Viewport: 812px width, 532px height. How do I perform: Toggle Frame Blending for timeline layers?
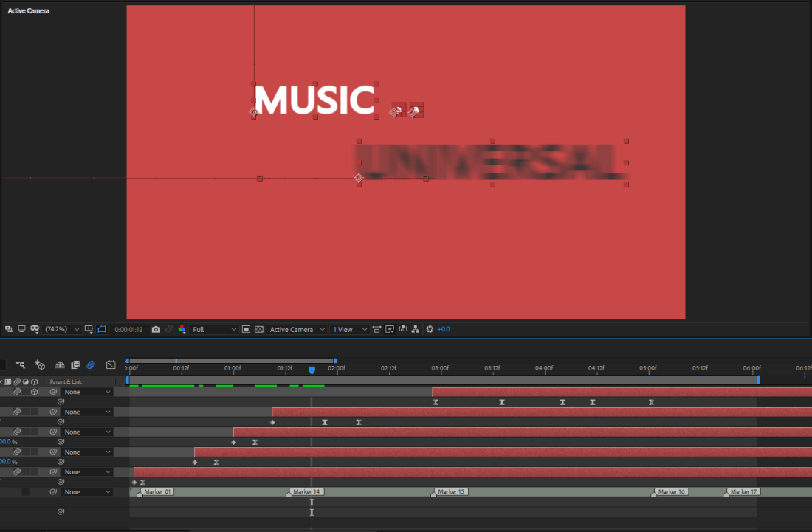pyautogui.click(x=75, y=365)
